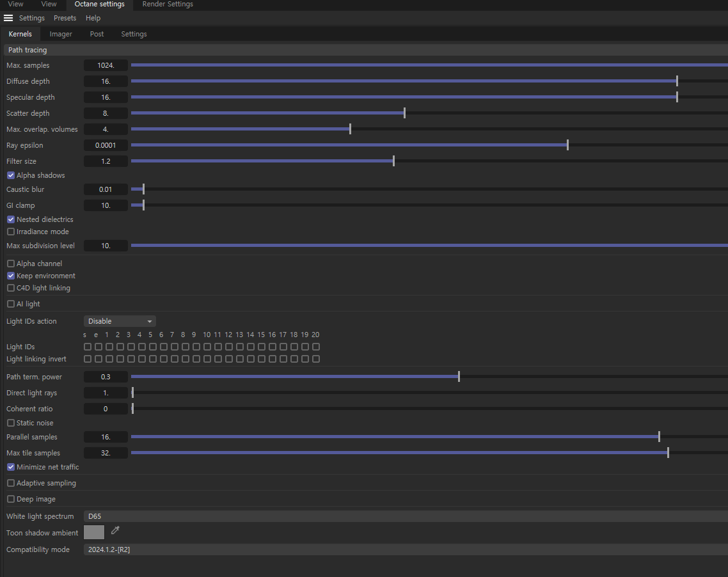Open the hamburger menu icon
Viewport: 728px width, 577px height.
pos(8,18)
